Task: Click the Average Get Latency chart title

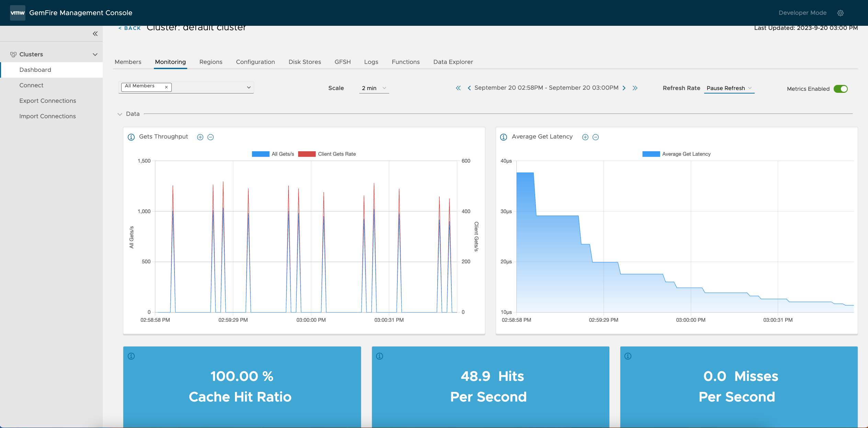Action: (542, 136)
